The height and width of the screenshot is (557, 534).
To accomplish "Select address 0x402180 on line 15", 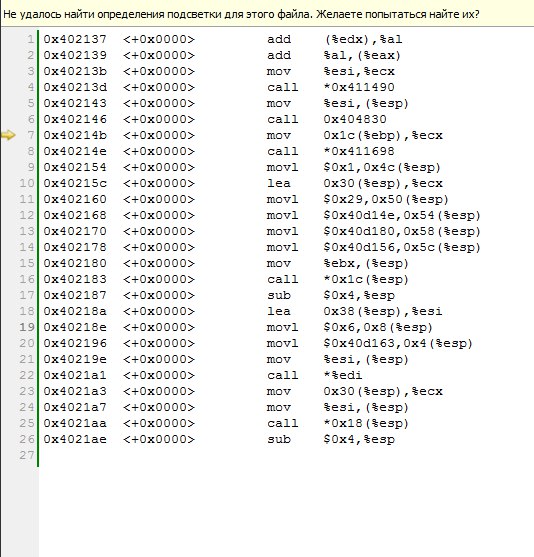I will (x=75, y=263).
